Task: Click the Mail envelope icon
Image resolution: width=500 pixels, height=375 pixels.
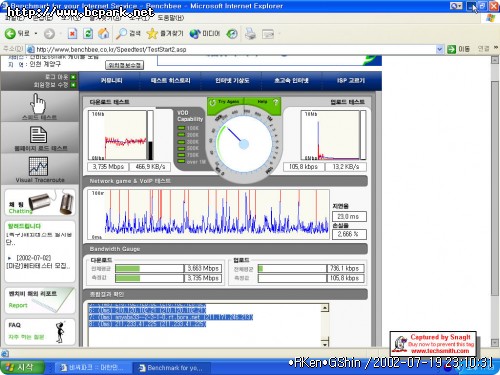Action: 268,34
